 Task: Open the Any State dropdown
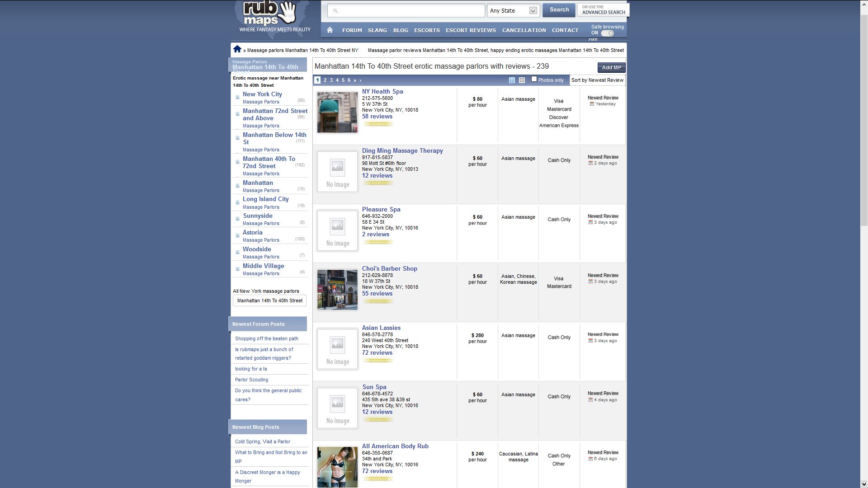(513, 10)
